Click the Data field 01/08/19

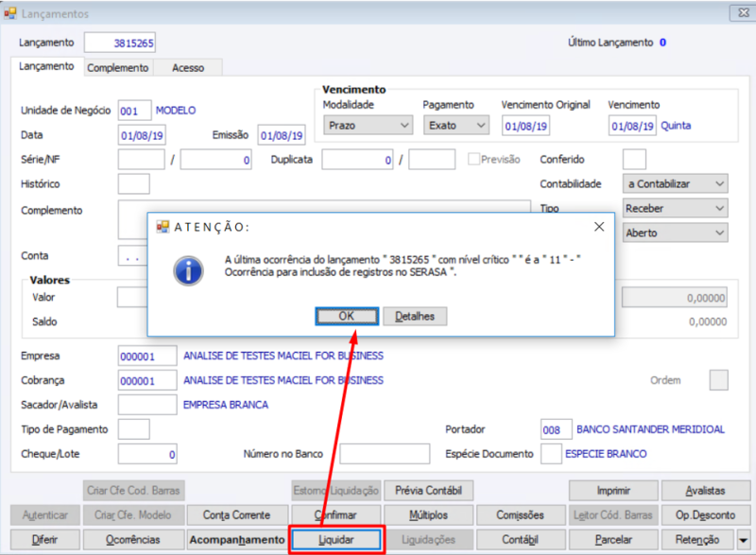tap(143, 135)
